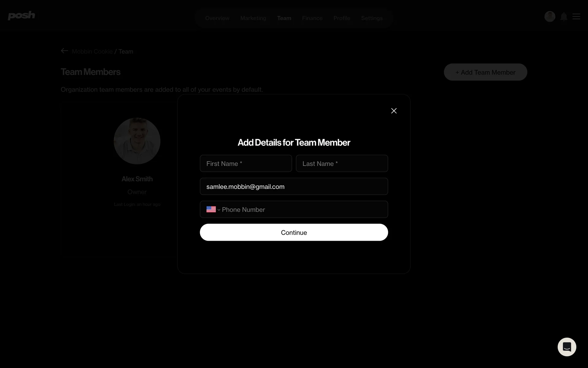
Task: Focus the Last Name field
Action: (342, 163)
